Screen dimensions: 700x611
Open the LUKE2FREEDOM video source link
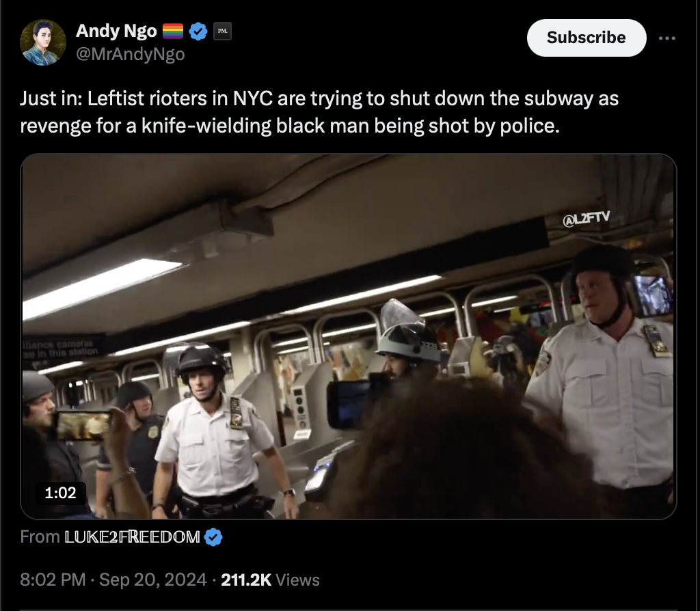pos(132,537)
